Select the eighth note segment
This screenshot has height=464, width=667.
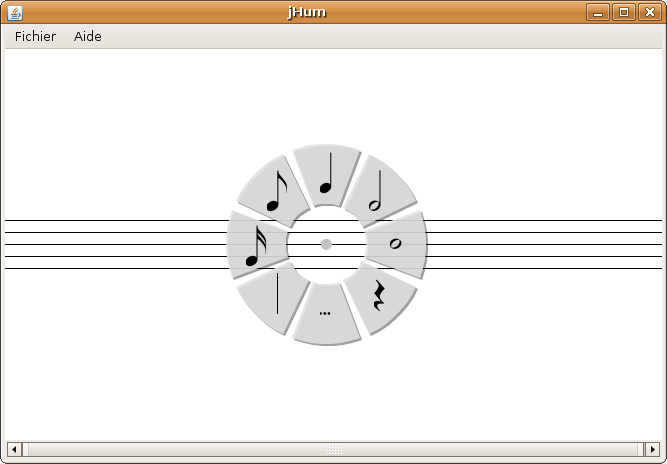pyautogui.click(x=274, y=192)
